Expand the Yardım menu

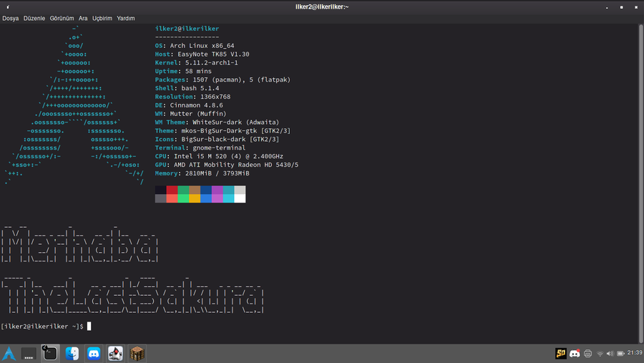pyautogui.click(x=126, y=19)
